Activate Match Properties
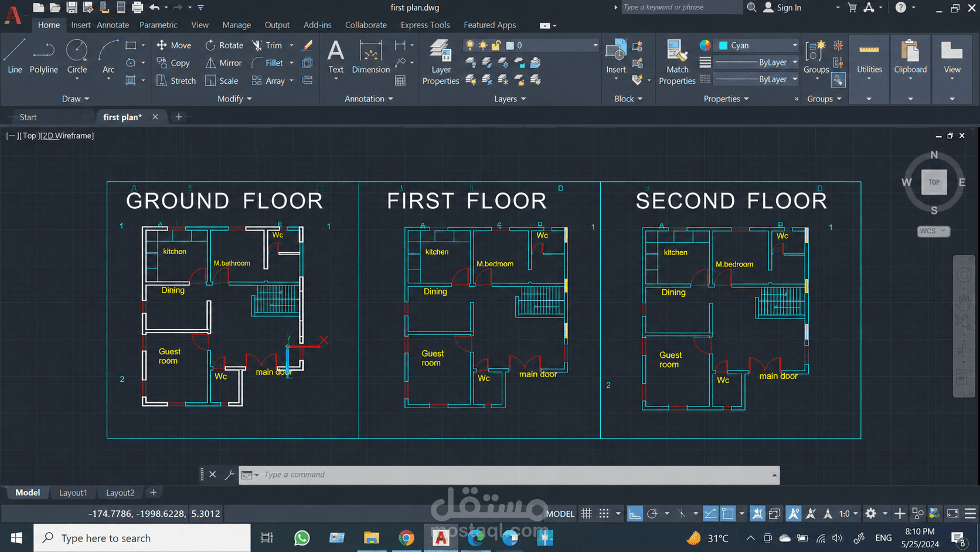The width and height of the screenshot is (980, 552). click(677, 62)
